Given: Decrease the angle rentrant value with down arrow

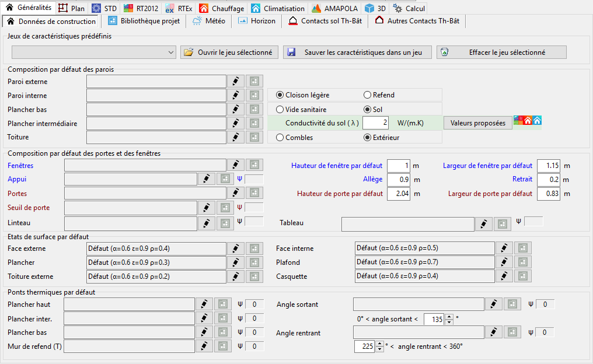Looking at the screenshot, I should tap(379, 349).
